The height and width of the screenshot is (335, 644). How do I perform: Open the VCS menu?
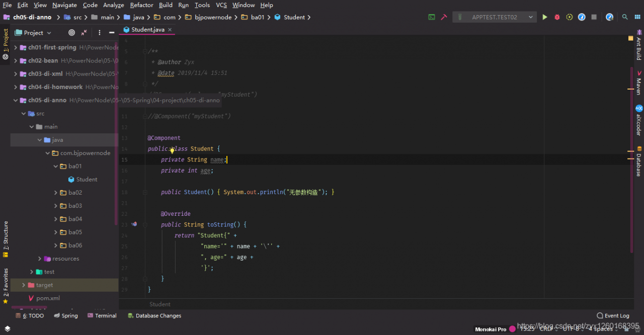click(221, 5)
